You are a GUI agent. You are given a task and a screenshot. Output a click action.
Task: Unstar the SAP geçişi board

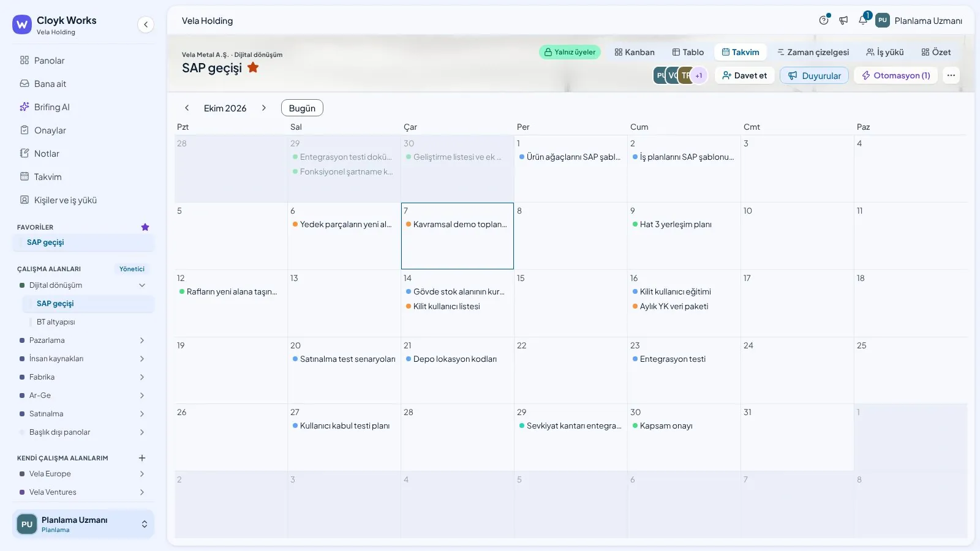click(x=253, y=67)
